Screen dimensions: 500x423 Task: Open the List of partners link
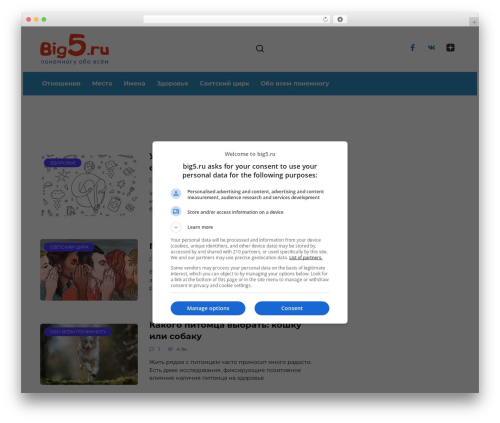pos(305,258)
